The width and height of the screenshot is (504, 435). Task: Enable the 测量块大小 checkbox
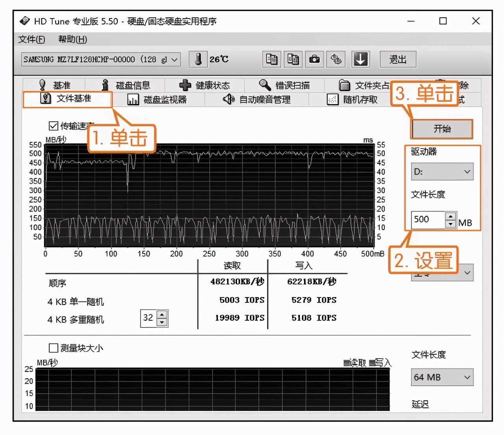[53, 348]
